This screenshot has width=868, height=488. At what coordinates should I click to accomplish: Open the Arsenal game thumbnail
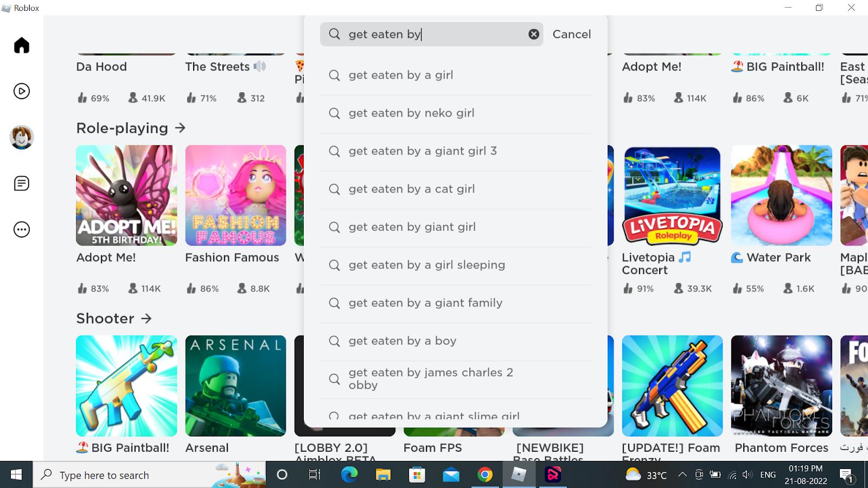coord(235,386)
